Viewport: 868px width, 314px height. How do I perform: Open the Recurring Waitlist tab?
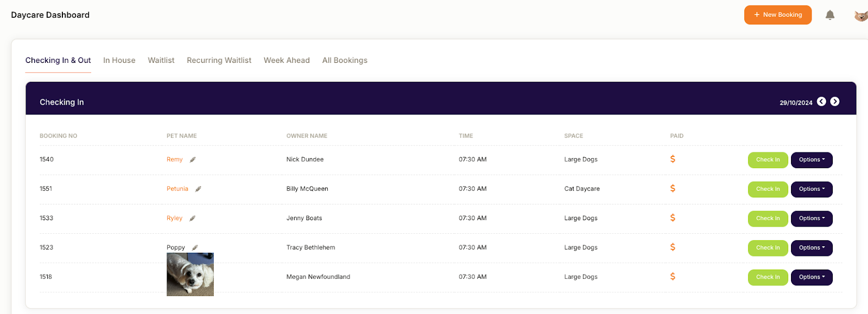coord(219,60)
